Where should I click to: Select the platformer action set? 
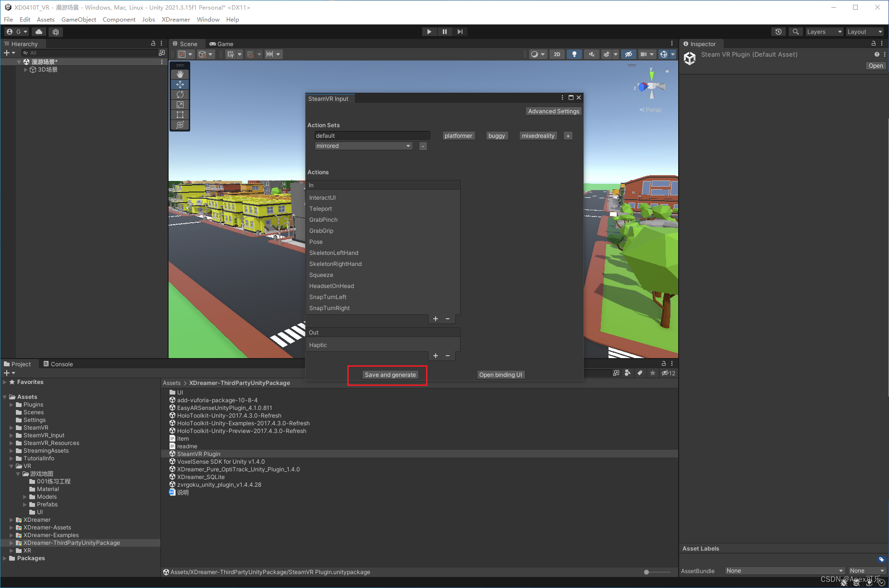click(x=458, y=136)
